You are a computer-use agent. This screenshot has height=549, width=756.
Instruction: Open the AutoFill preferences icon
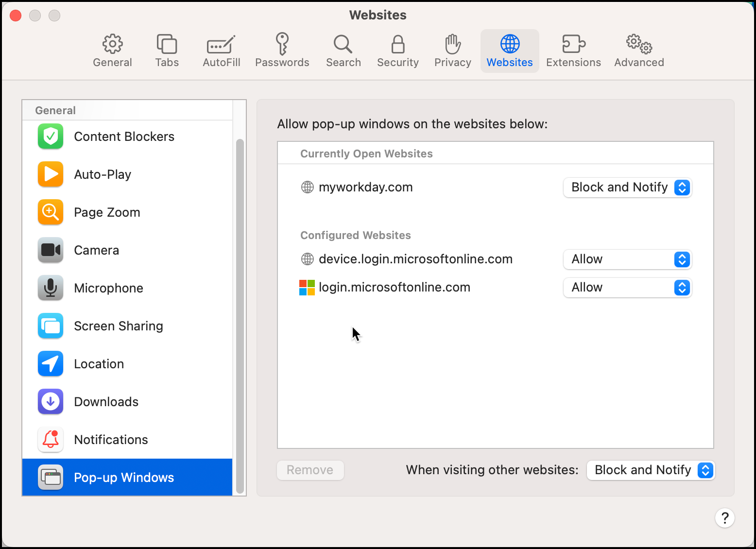pyautogui.click(x=221, y=44)
